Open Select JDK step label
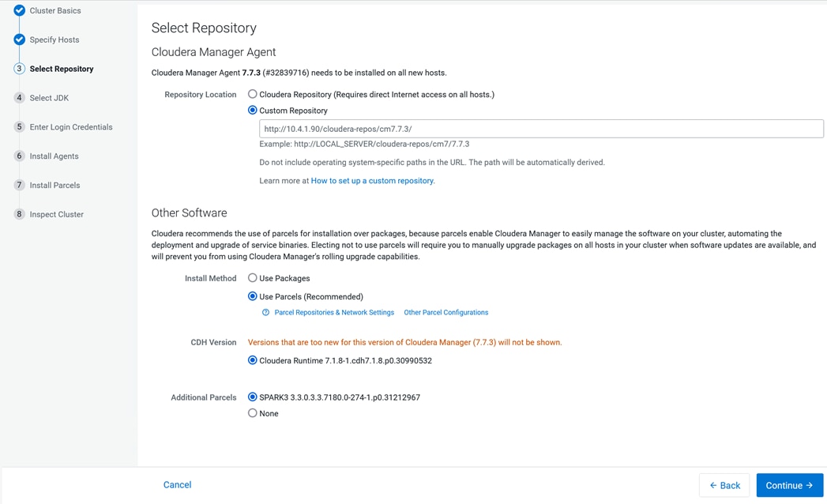827x504 pixels. pos(49,98)
